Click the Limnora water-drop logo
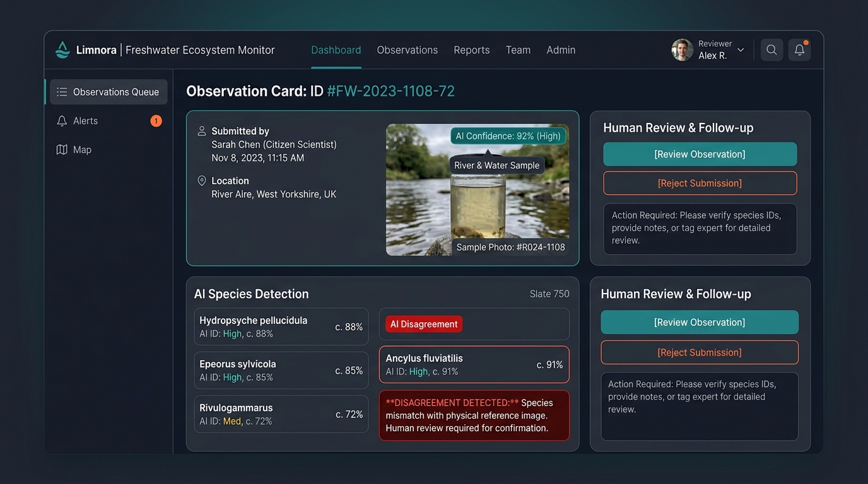The image size is (868, 484). point(62,50)
